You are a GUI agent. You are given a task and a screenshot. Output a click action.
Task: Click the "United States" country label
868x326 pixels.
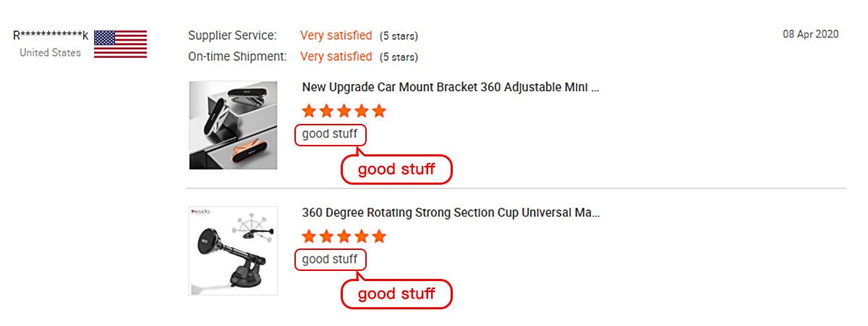(50, 52)
